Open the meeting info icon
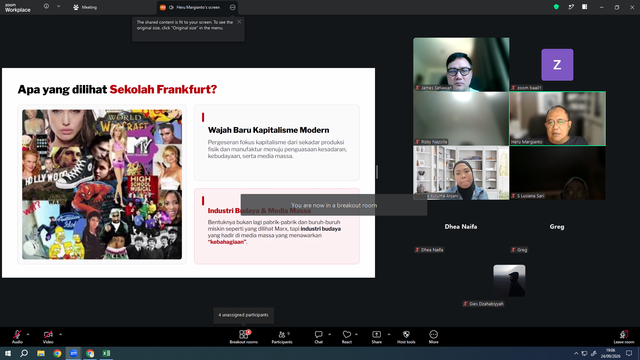 (46, 7)
